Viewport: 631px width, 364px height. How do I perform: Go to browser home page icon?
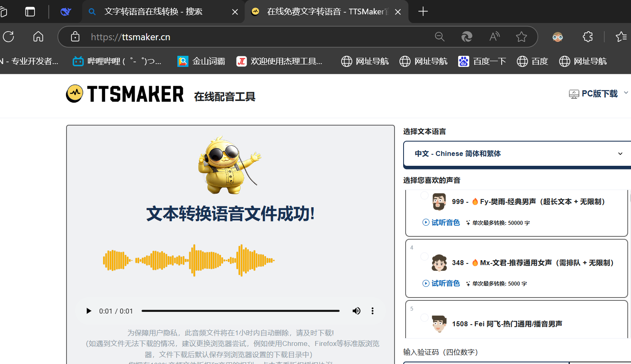pos(38,37)
